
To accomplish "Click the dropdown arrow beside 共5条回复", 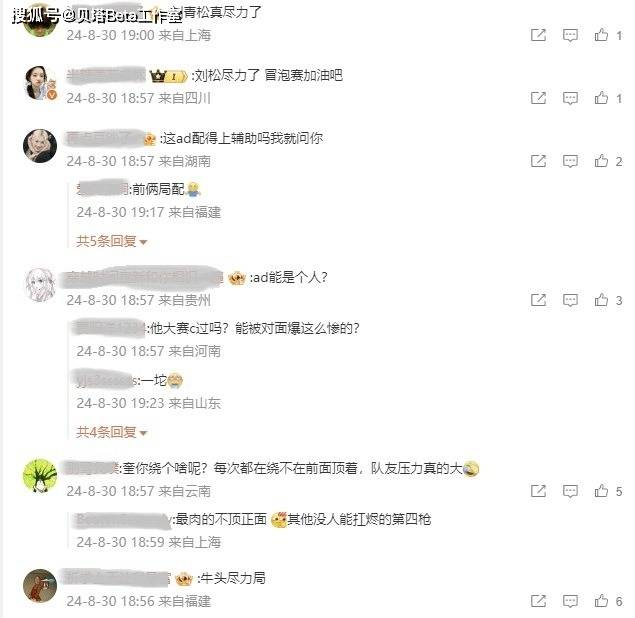I will [x=143, y=242].
